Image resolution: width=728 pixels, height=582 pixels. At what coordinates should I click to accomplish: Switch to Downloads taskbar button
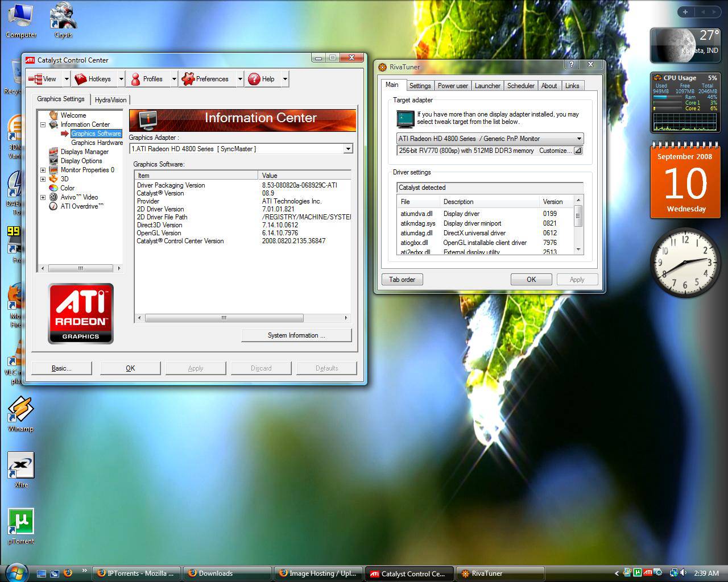point(227,573)
